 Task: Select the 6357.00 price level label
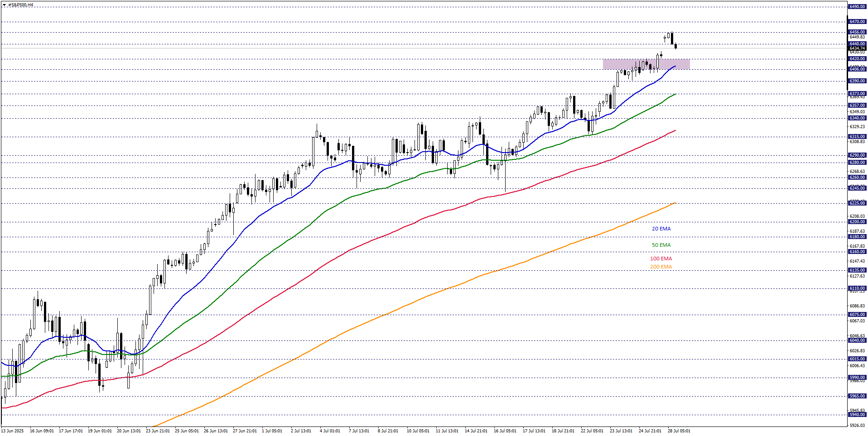point(857,105)
